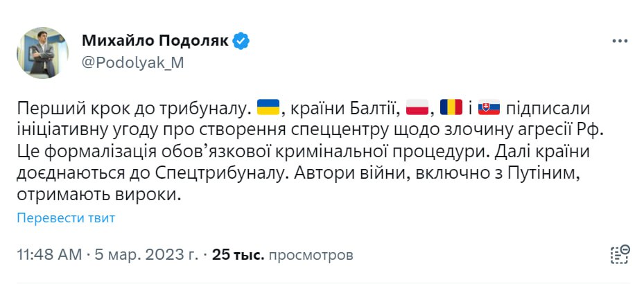644x284 pixels.
Task: Click the phrase Перший крок до трибуналу
Action: (x=132, y=109)
